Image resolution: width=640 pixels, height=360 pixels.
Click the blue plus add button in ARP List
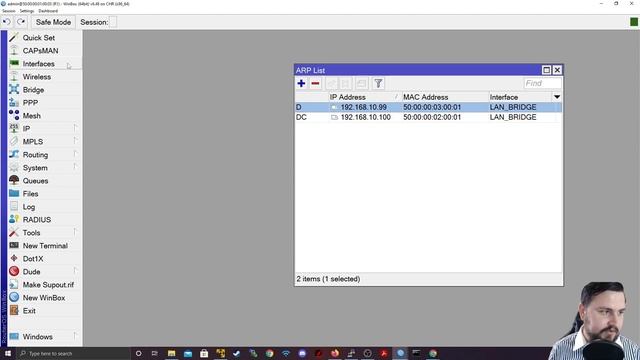click(301, 83)
